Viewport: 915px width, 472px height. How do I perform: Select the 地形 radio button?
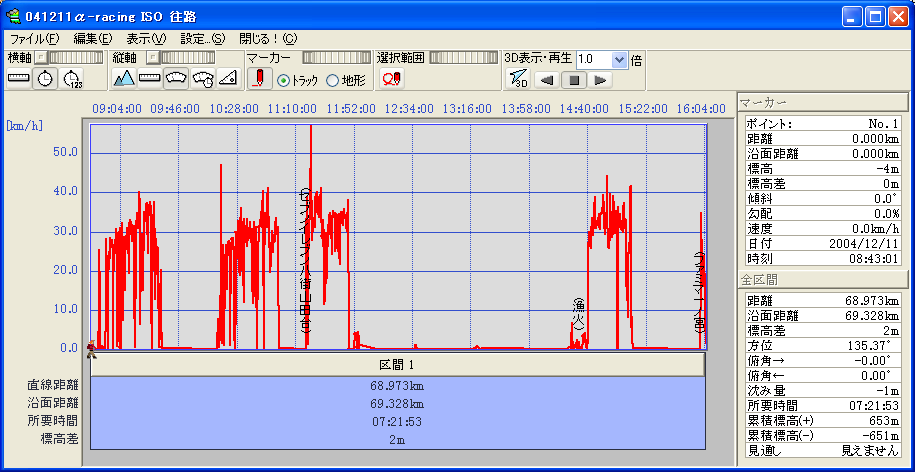(332, 80)
